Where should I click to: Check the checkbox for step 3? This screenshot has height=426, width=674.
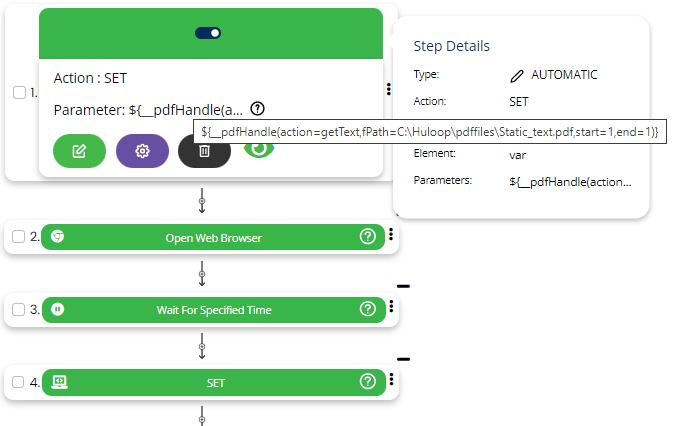click(19, 309)
